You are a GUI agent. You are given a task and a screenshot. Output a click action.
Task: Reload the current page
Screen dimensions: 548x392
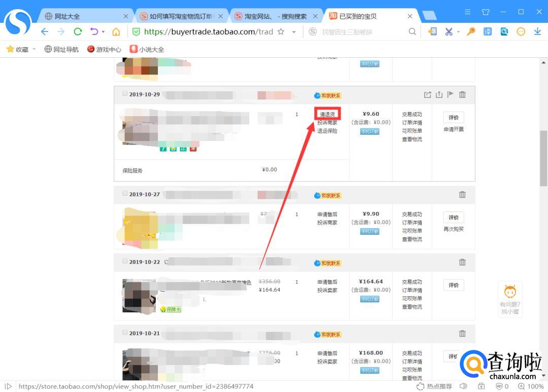78,32
